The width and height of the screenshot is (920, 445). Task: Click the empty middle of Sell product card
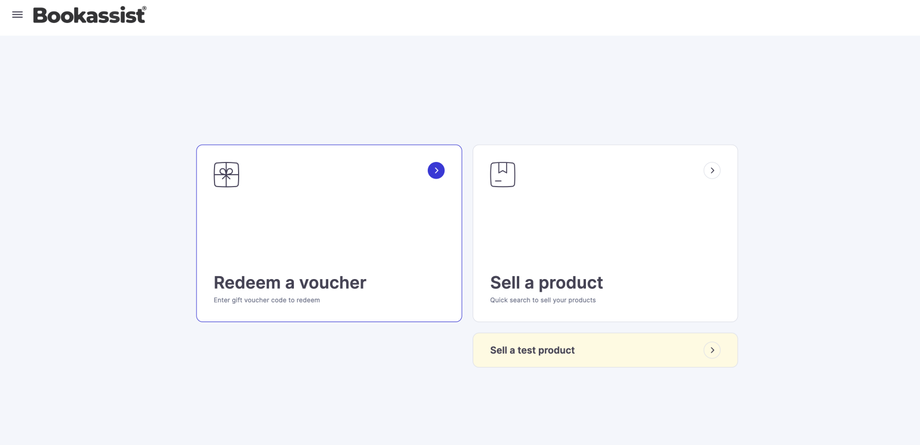(x=605, y=225)
